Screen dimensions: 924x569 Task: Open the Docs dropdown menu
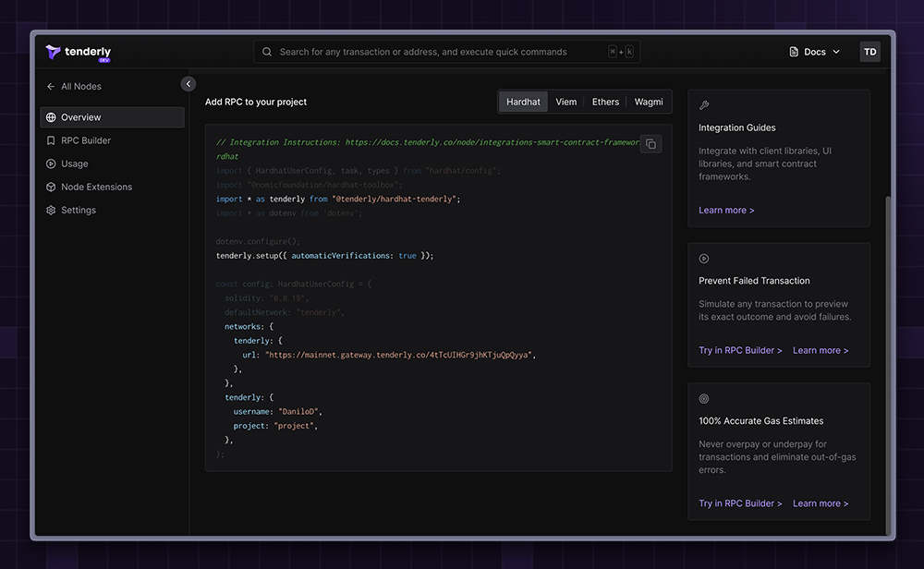[814, 52]
